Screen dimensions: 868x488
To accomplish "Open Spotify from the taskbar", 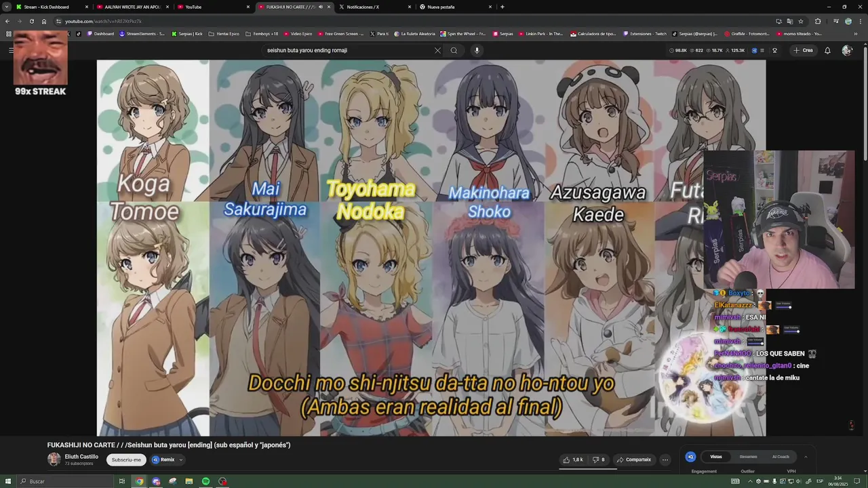I will pos(205,481).
